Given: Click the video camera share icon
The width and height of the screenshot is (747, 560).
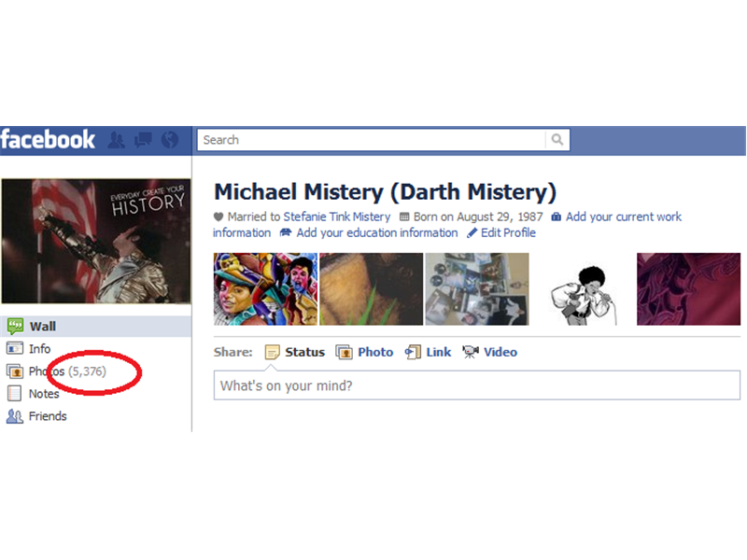Looking at the screenshot, I should (471, 352).
